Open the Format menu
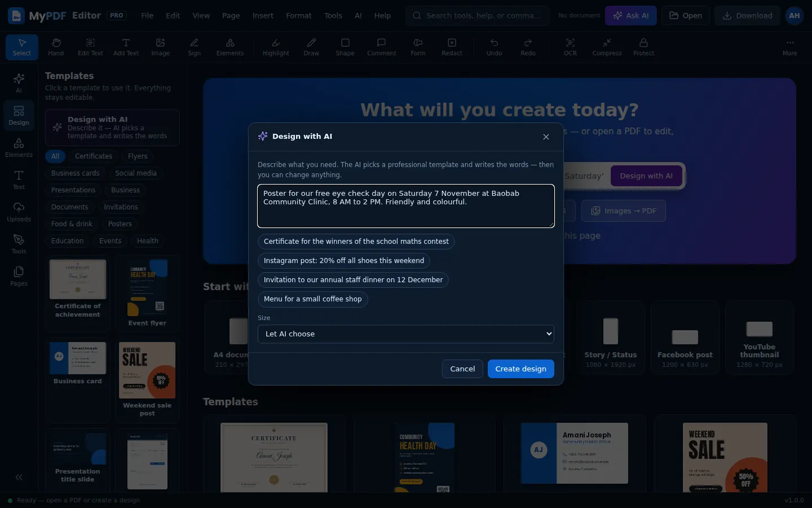This screenshot has width=812, height=508. 299,16
